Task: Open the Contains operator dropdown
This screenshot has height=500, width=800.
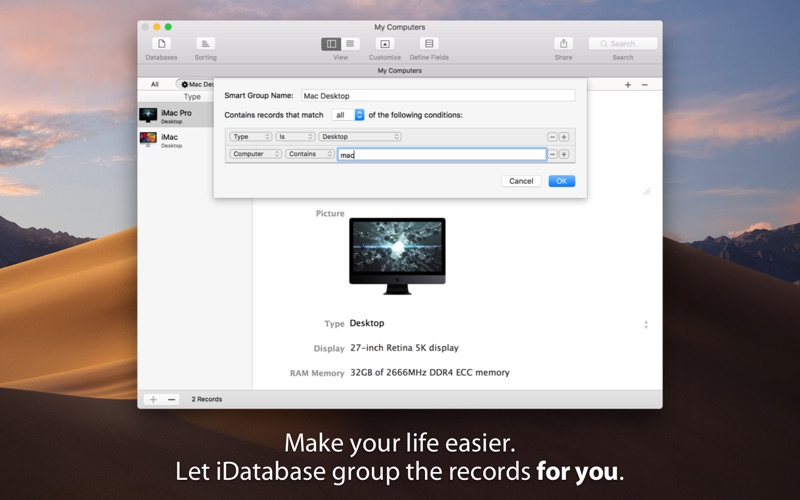Action: pos(310,154)
